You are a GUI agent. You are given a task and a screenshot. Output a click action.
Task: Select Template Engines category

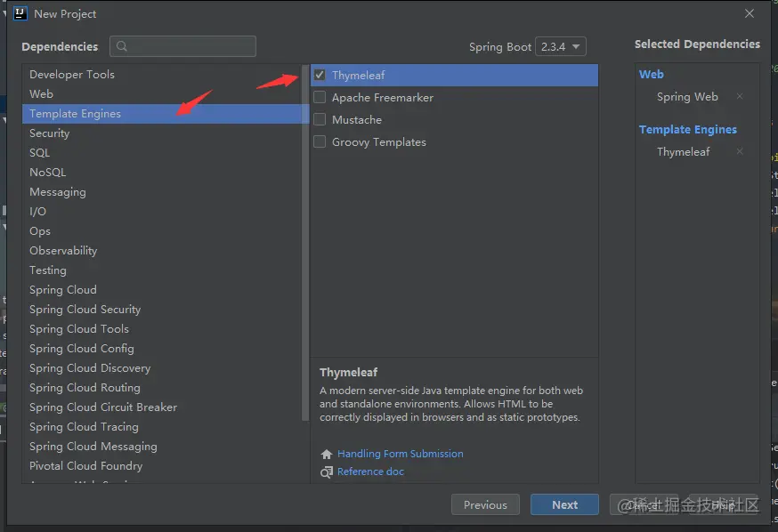(x=162, y=114)
